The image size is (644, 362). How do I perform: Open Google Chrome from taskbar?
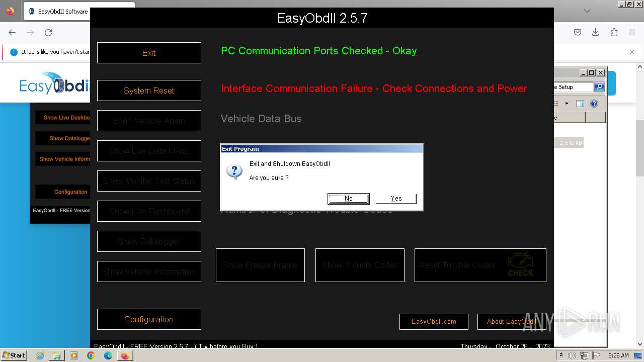coord(91,355)
